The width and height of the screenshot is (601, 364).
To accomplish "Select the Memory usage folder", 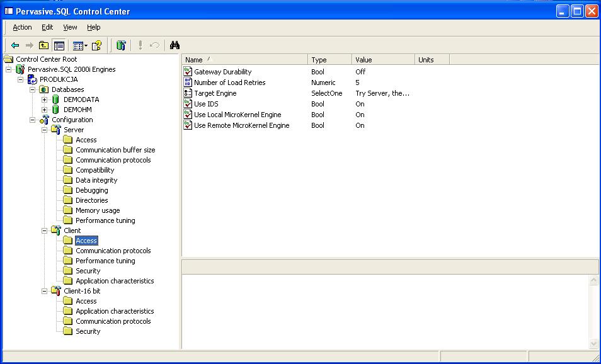I will [x=98, y=210].
